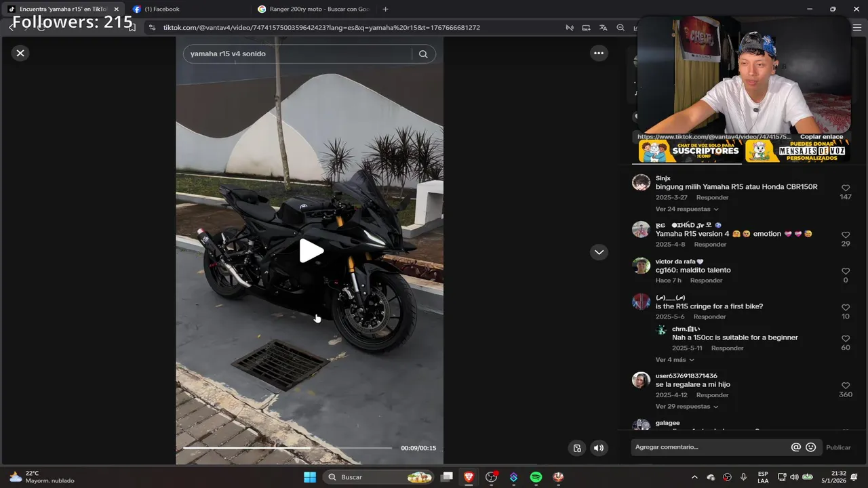Open Task View on the taskbar
The image size is (868, 488).
pyautogui.click(x=446, y=477)
